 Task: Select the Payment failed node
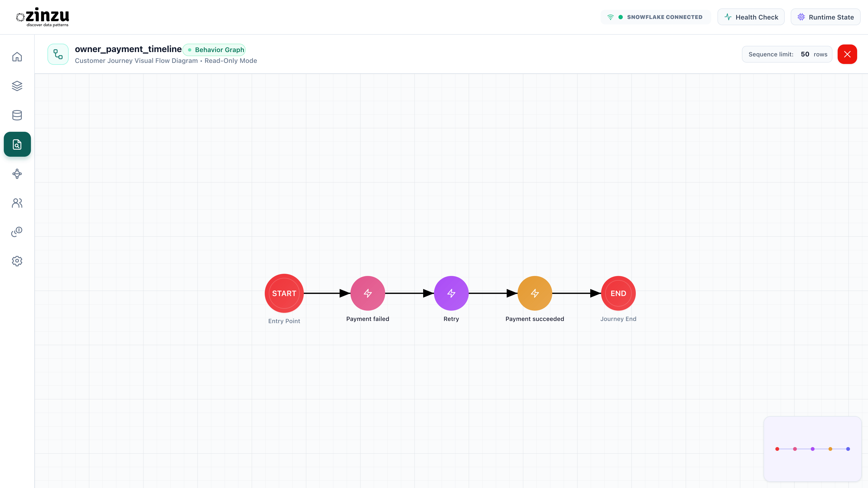coord(368,293)
